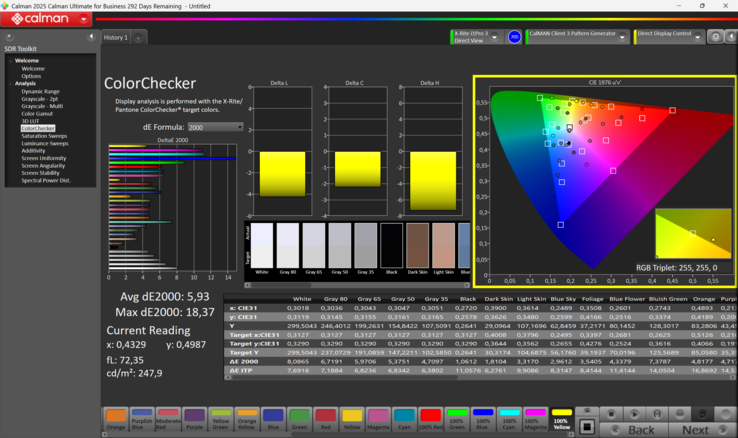Screen dimensions: 738x438
Task: Collapse the Welcome tree section
Action: [10, 61]
